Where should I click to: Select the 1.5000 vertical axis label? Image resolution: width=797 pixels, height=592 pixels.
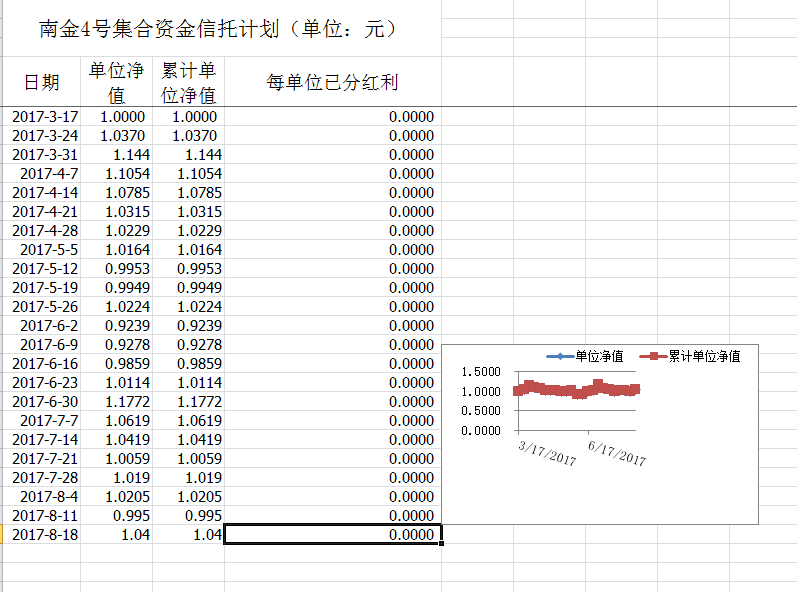pyautogui.click(x=481, y=372)
